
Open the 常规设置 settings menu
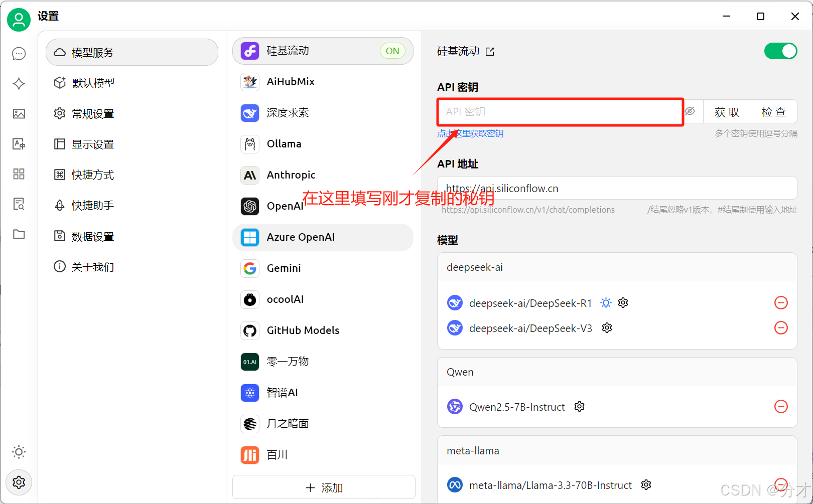coord(132,114)
